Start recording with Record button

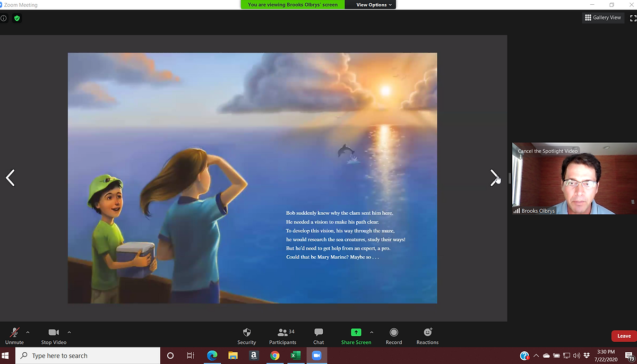click(x=394, y=335)
